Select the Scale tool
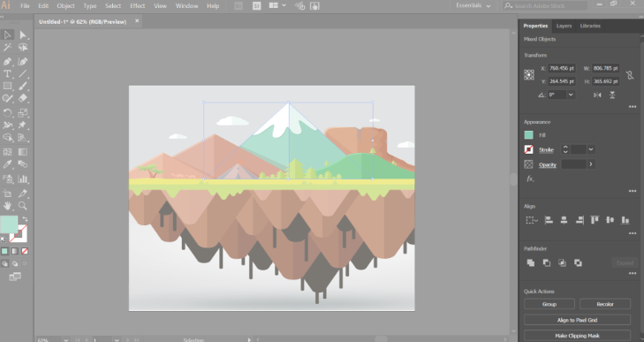The image size is (644, 342). coord(23,112)
